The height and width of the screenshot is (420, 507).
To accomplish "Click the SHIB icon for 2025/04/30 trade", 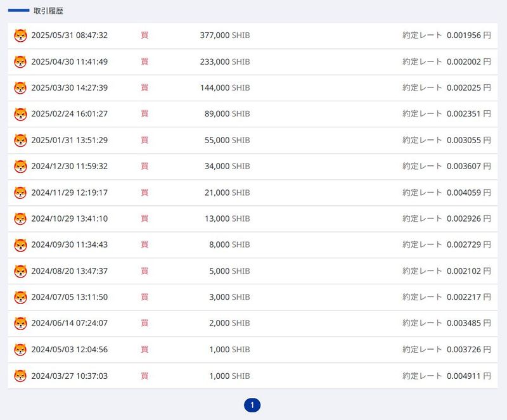I will point(20,61).
